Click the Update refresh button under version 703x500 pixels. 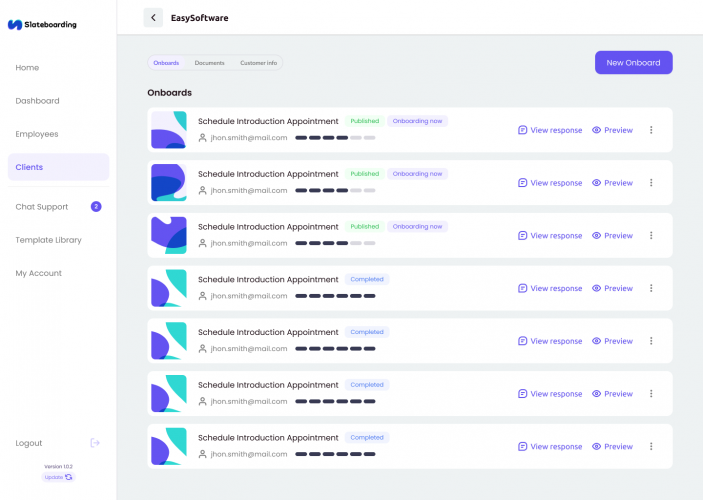pyautogui.click(x=58, y=477)
